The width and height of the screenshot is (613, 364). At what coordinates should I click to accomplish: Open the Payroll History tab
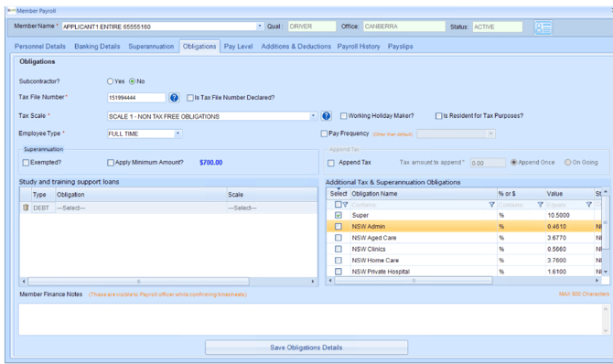click(x=359, y=47)
